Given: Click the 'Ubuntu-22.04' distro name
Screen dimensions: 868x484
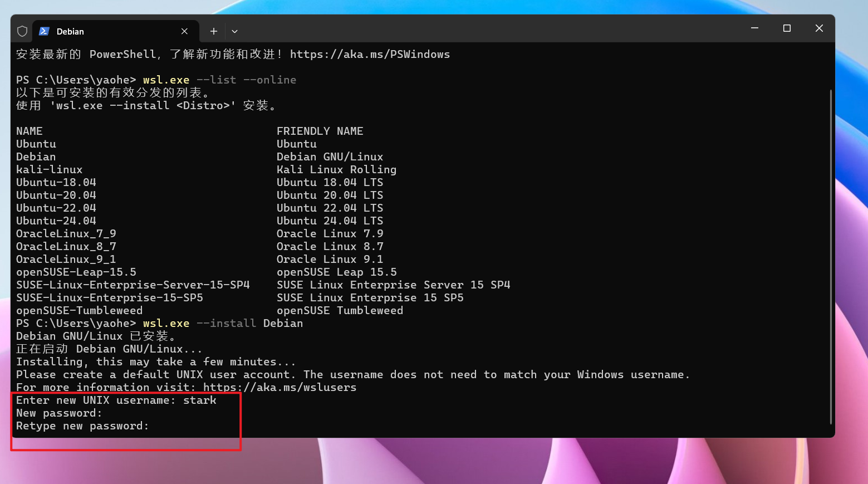Looking at the screenshot, I should (x=56, y=208).
